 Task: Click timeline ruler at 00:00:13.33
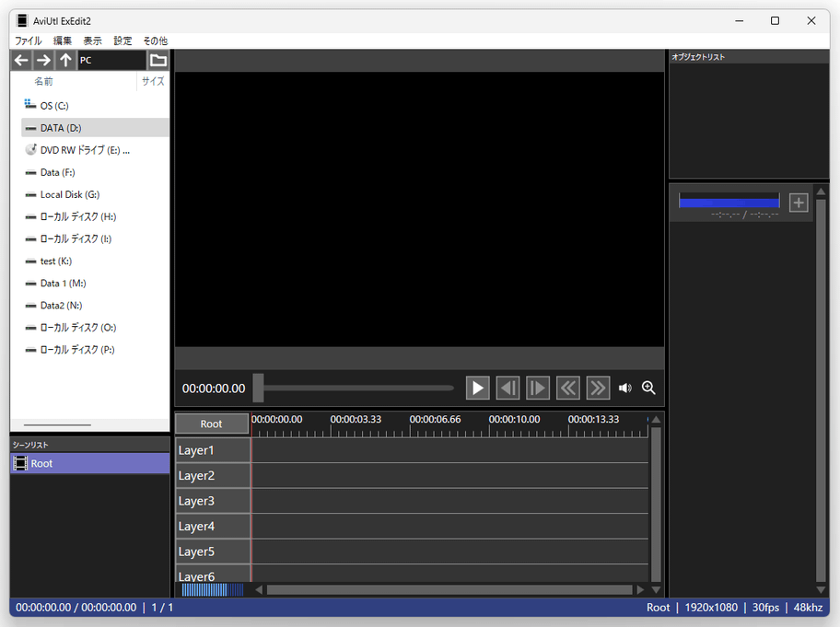click(x=593, y=419)
